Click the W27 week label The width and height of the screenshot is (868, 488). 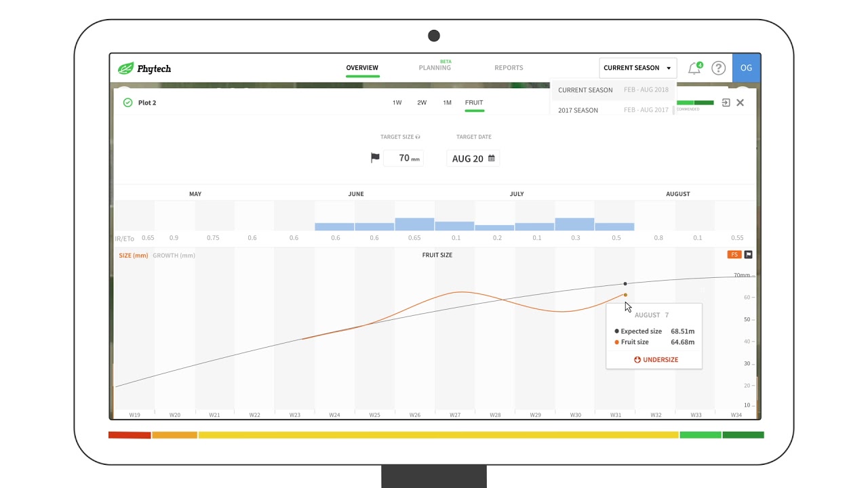point(454,415)
